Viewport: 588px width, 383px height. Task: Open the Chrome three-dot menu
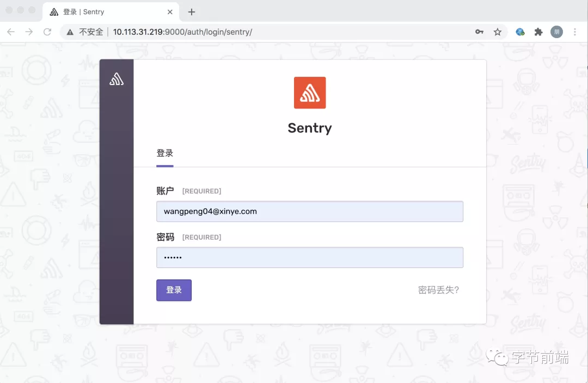[x=575, y=32]
